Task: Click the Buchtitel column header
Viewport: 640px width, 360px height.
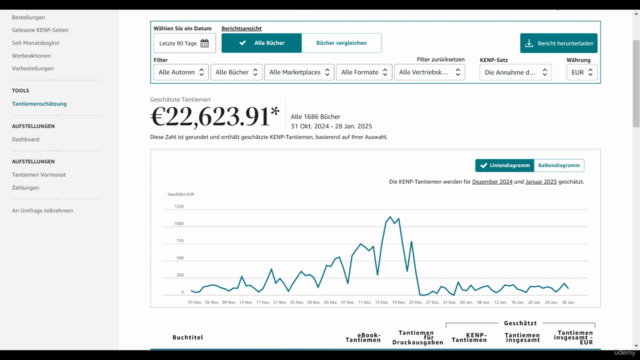Action: pyautogui.click(x=188, y=338)
